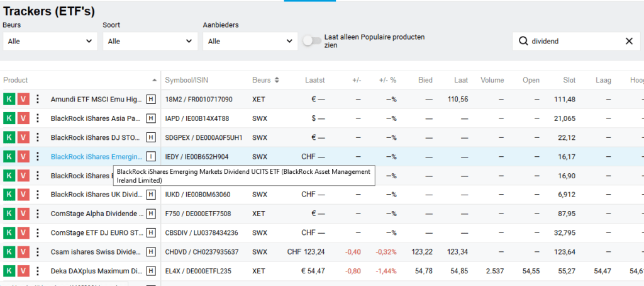Open three-dot menu on SDGPEX row
The width and height of the screenshot is (644, 286).
tap(38, 137)
